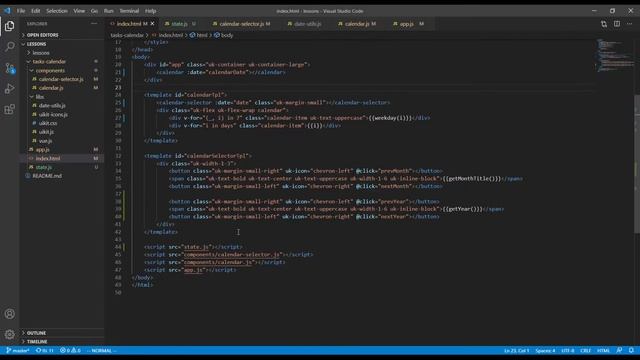Close the index.html tab
640x360 pixels.
pos(152,24)
